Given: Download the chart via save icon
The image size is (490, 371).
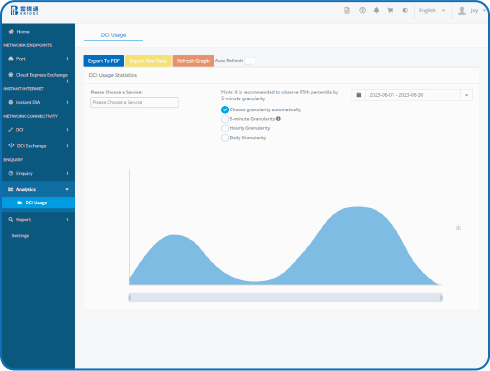Looking at the screenshot, I should [x=458, y=227].
